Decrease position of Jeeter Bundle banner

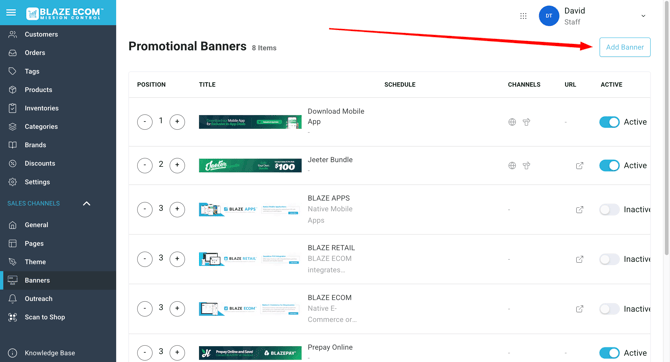click(x=145, y=165)
